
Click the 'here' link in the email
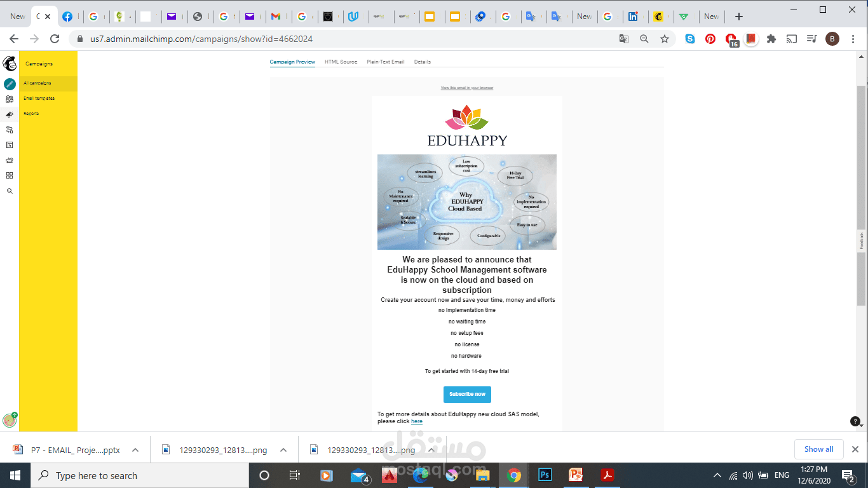417,421
